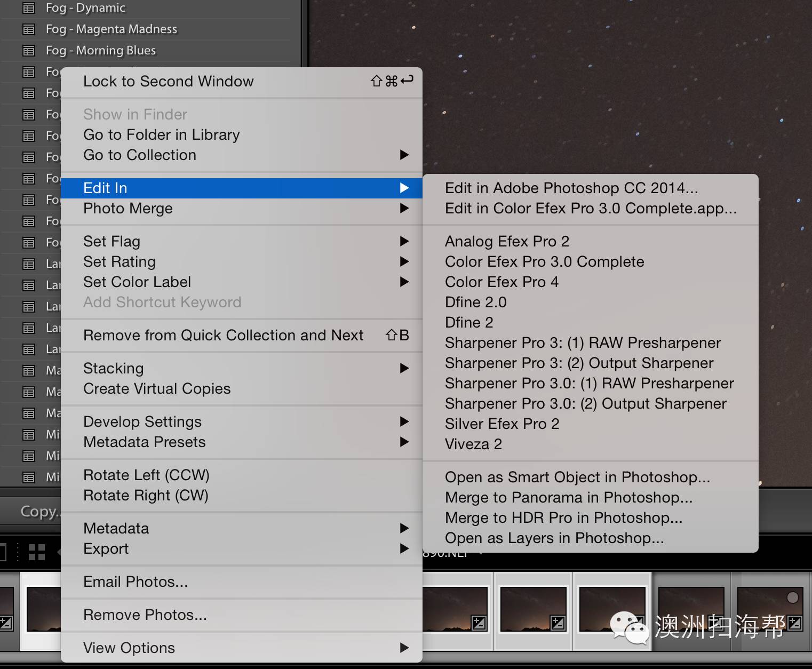812x669 pixels.
Task: Apply the Fog - Dynamic preset
Action: 85,7
